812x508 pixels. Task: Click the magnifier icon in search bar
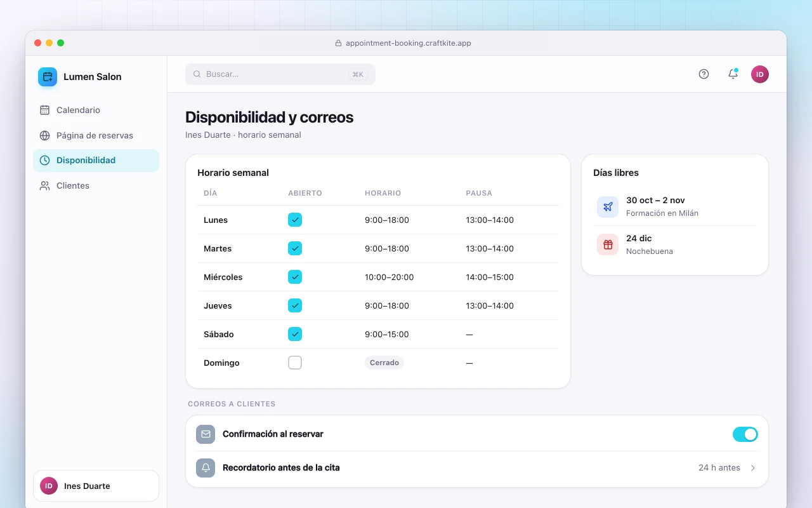point(197,74)
